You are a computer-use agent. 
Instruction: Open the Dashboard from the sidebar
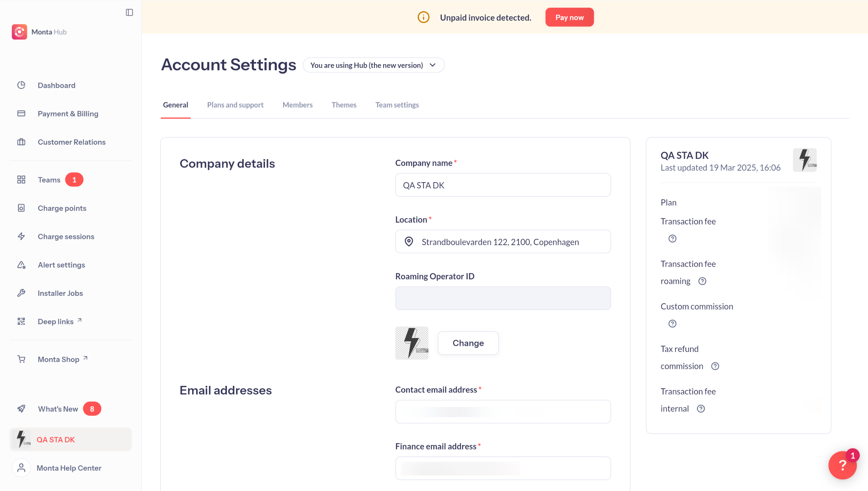coord(56,85)
